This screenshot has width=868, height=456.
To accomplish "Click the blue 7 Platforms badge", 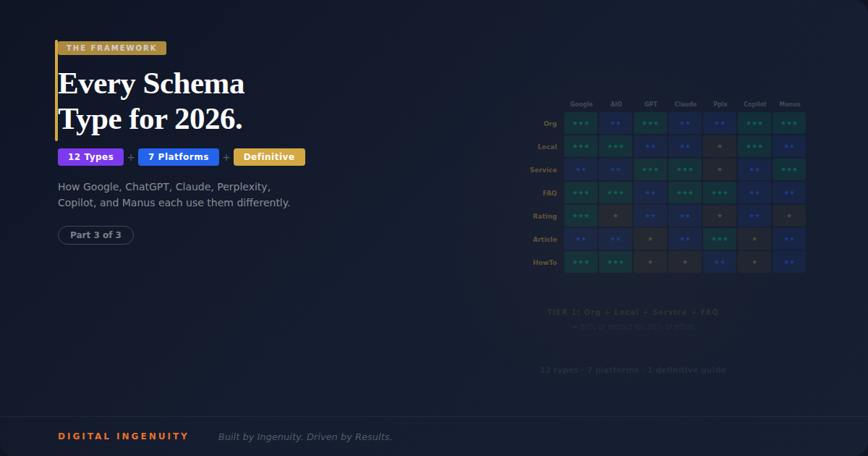I will tap(179, 157).
